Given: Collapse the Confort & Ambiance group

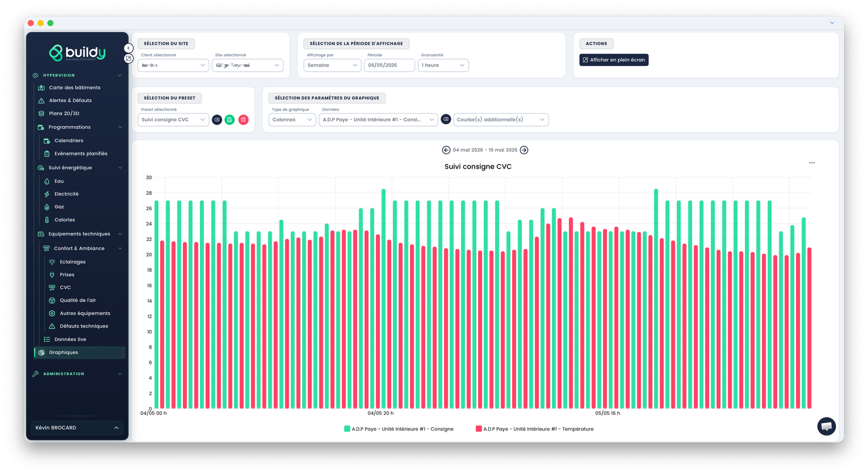Looking at the screenshot, I should click(x=120, y=248).
